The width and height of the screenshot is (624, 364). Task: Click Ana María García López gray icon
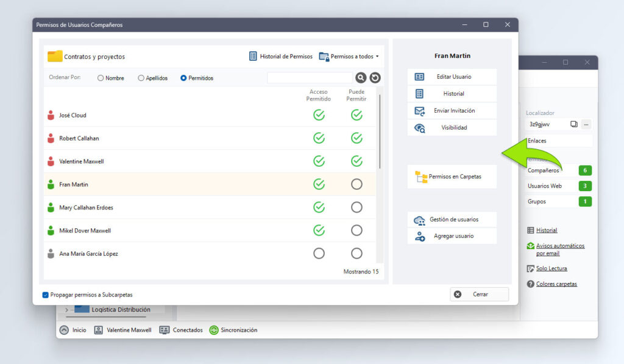click(51, 254)
